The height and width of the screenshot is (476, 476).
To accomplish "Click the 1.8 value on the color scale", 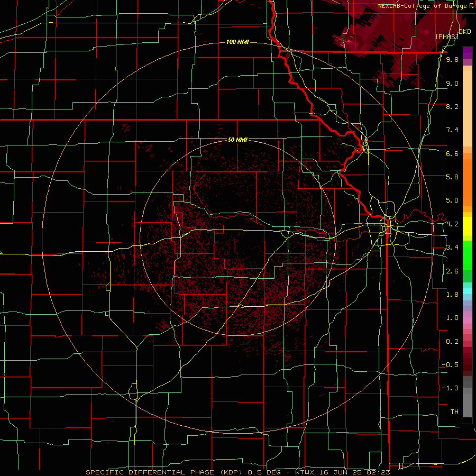I will [452, 295].
